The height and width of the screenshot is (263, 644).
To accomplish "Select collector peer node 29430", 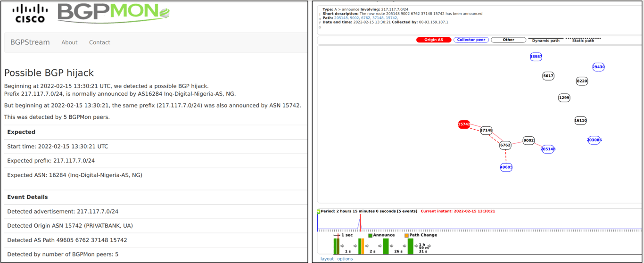I will click(x=598, y=67).
